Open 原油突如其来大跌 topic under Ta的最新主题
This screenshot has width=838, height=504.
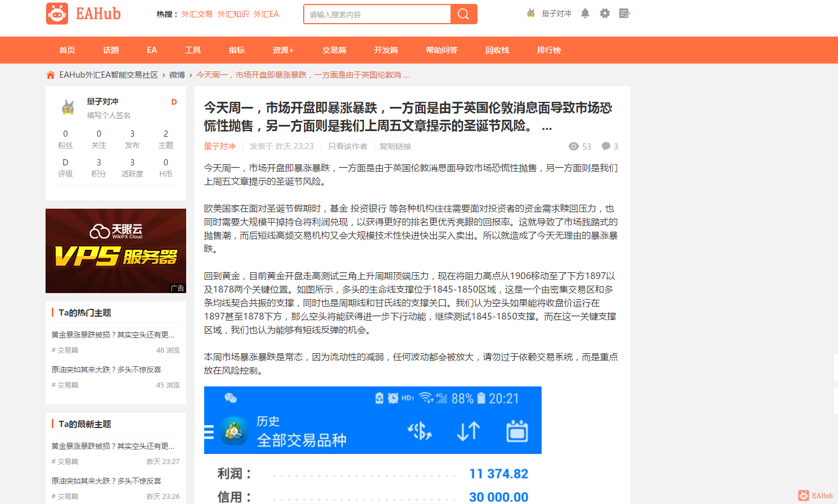(106, 481)
